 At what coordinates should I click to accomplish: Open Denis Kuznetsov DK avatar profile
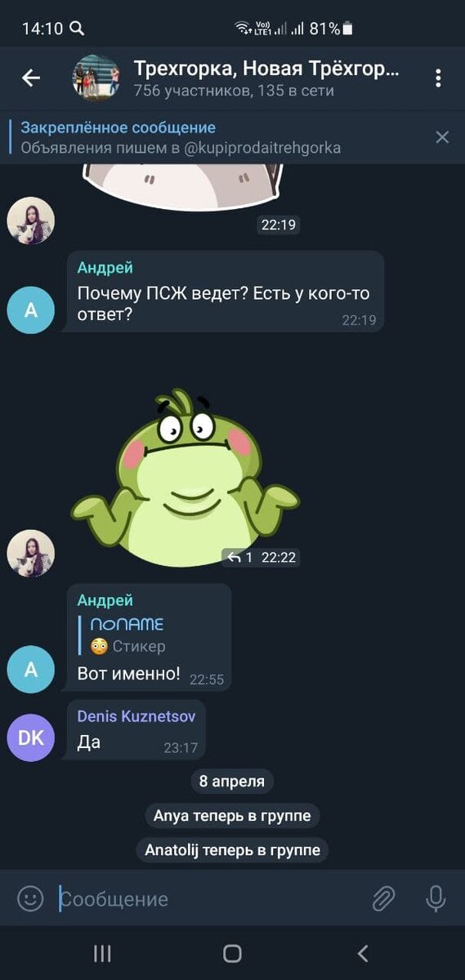[x=31, y=737]
